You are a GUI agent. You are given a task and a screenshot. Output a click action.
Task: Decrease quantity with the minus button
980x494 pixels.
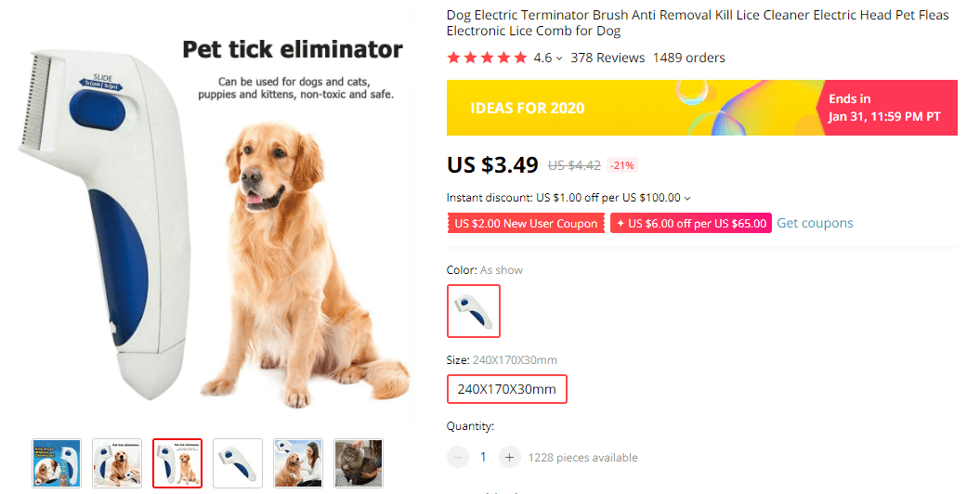coord(458,457)
